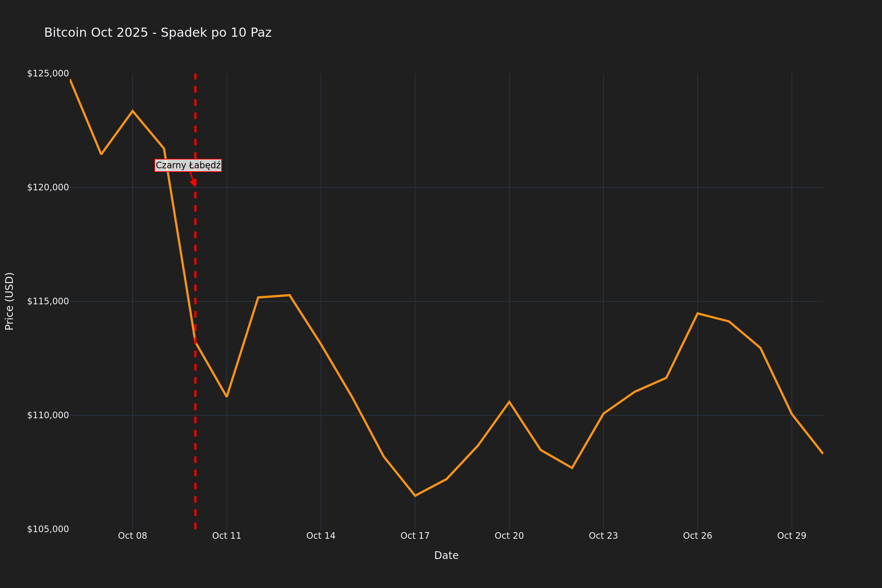Click the $115,000 y-axis label
Screen dimensions: 882x588
48,301
